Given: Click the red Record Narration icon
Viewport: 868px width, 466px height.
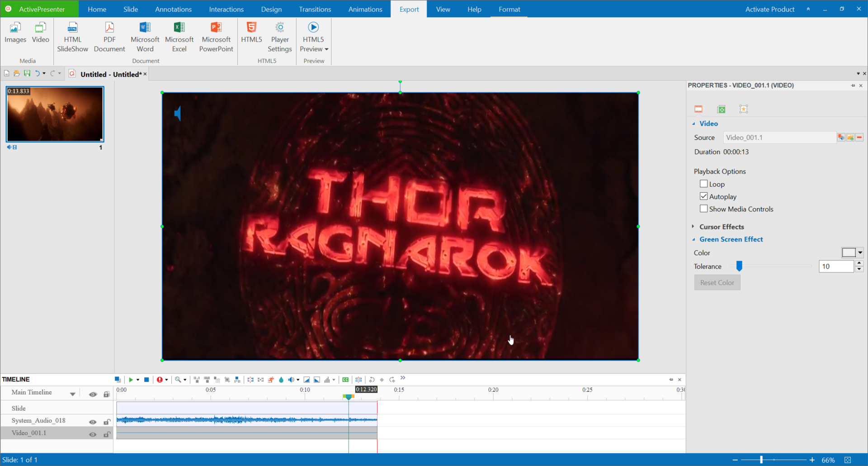Looking at the screenshot, I should [160, 380].
